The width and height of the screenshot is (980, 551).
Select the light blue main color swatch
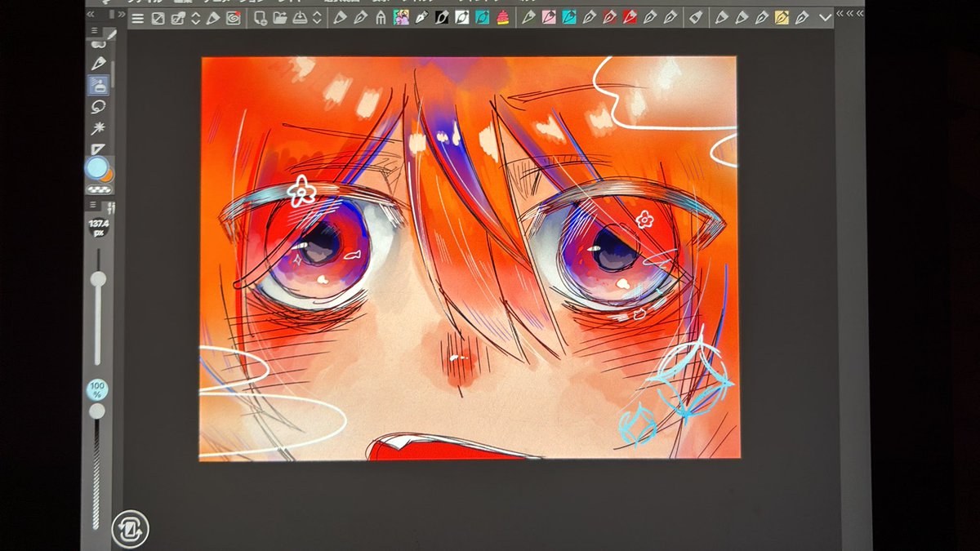coord(96,168)
